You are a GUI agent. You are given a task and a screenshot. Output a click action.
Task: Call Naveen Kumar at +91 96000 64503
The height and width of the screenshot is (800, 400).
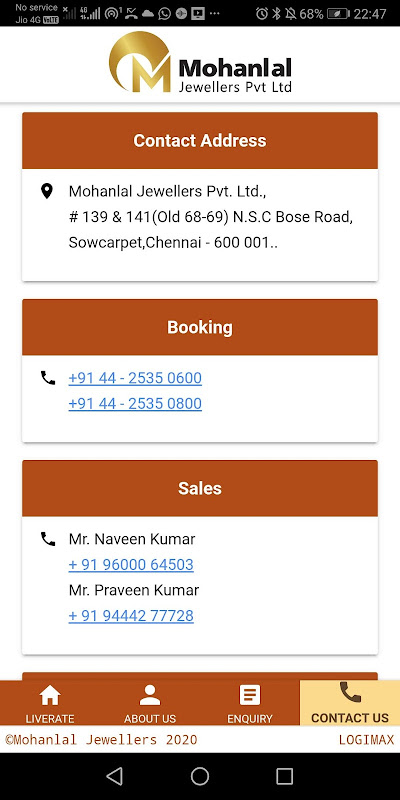point(131,565)
